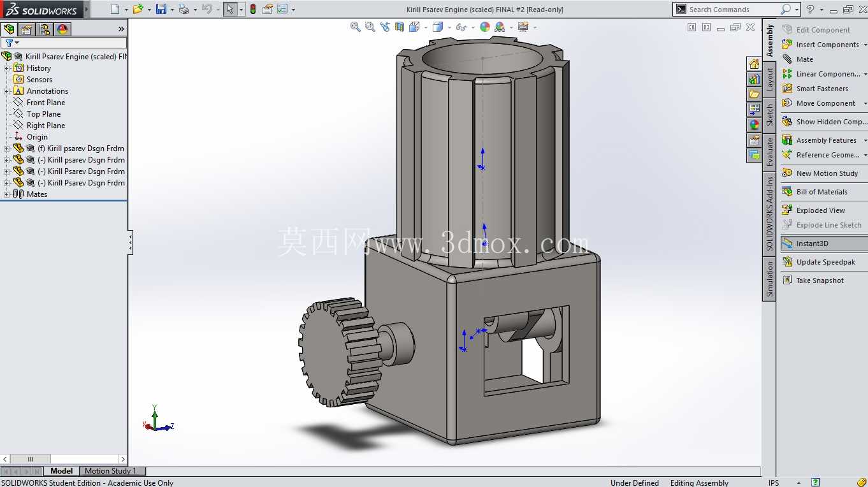Click the Help question mark icon
868x487 pixels.
(811, 9)
